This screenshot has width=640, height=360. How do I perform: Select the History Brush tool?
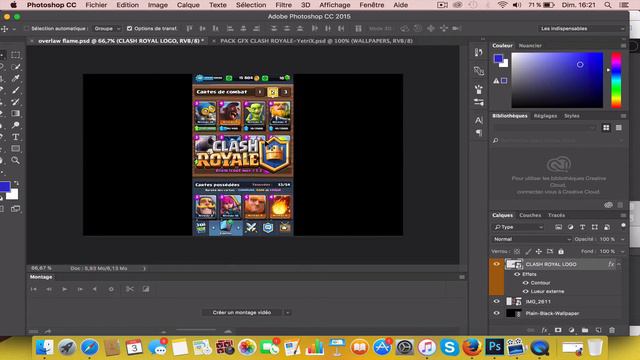point(16,102)
